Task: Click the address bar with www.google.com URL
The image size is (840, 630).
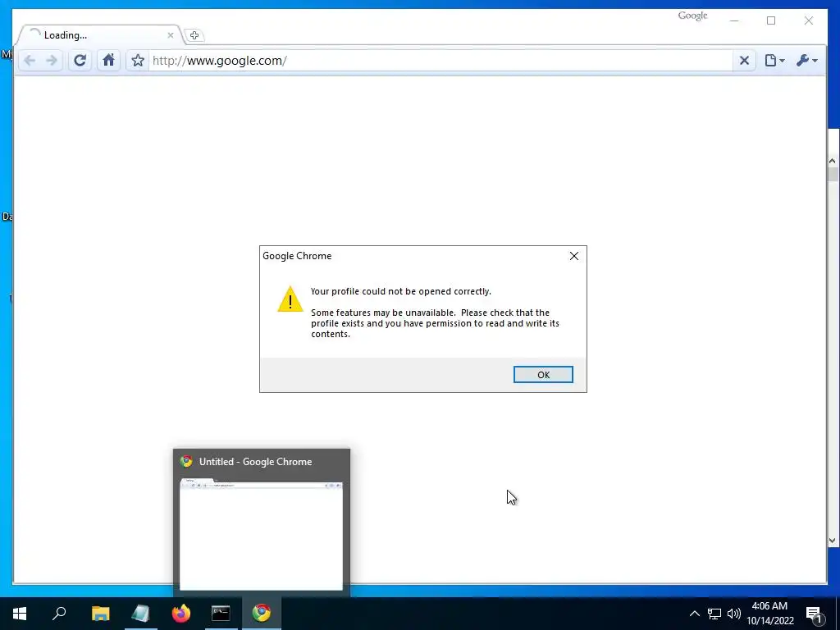Action: tap(441, 61)
